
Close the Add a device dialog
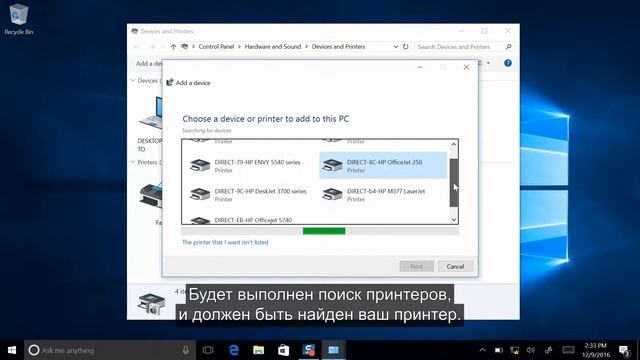click(466, 67)
